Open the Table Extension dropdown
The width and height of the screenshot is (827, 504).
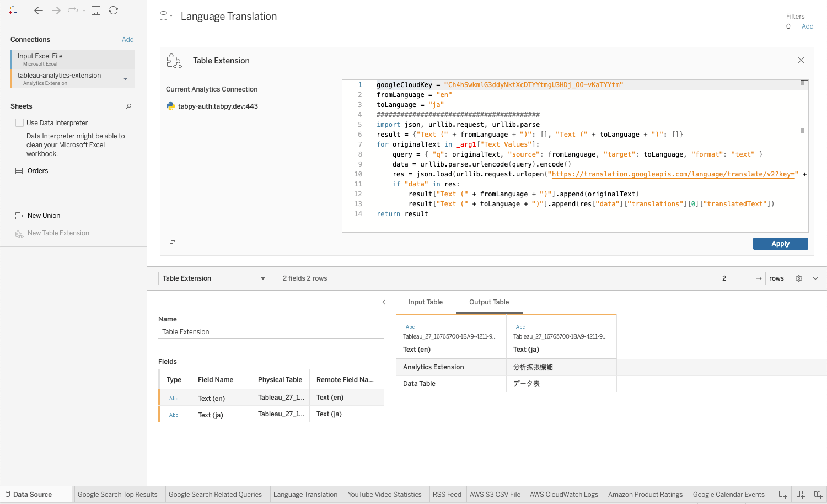click(x=213, y=278)
